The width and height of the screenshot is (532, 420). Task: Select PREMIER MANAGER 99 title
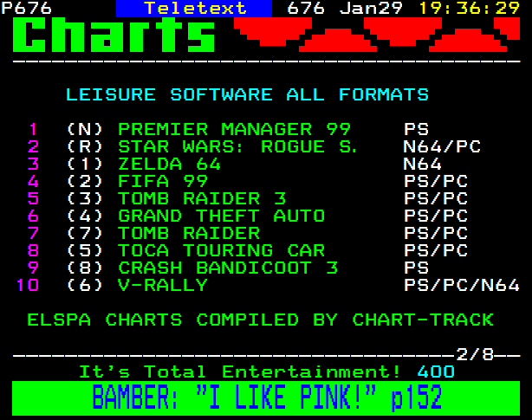234,130
